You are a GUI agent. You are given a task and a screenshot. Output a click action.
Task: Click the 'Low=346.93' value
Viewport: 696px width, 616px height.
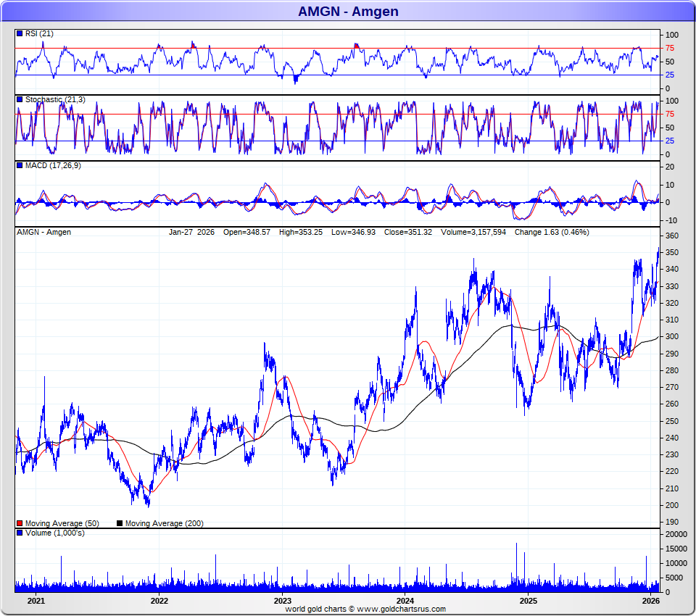[353, 232]
